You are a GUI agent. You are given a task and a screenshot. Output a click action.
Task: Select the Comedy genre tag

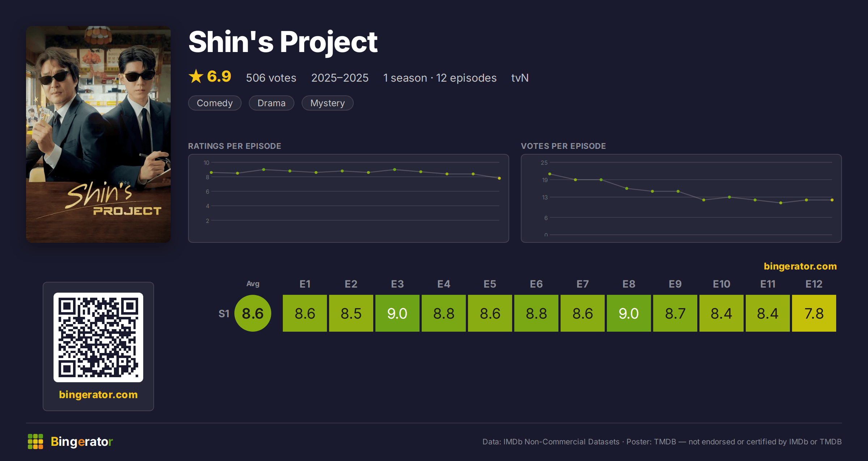[x=215, y=103]
